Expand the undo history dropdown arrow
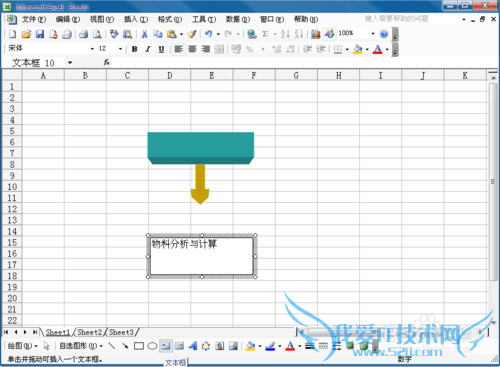This screenshot has width=500, height=367. (x=218, y=34)
